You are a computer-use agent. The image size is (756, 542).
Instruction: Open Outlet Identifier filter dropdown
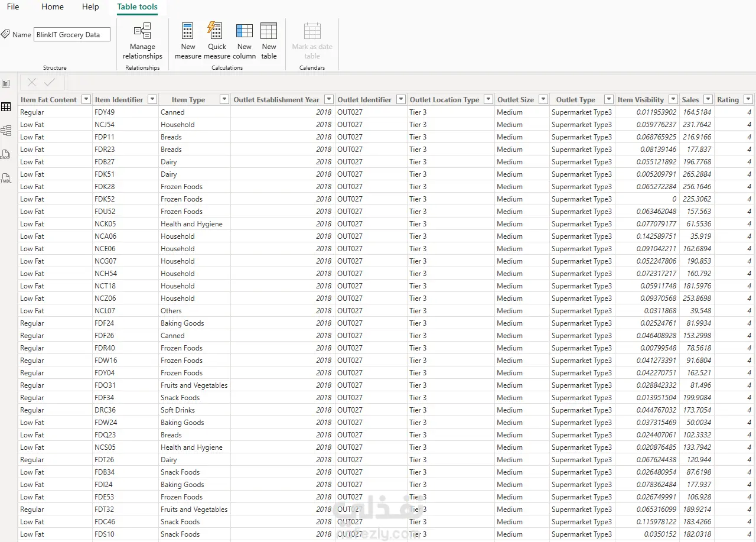point(401,99)
